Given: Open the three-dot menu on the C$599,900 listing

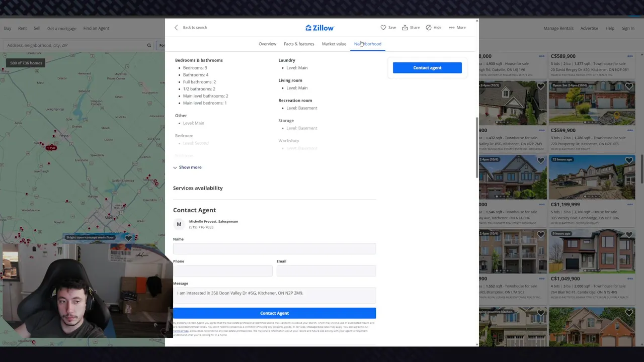Looking at the screenshot, I should coord(630,130).
